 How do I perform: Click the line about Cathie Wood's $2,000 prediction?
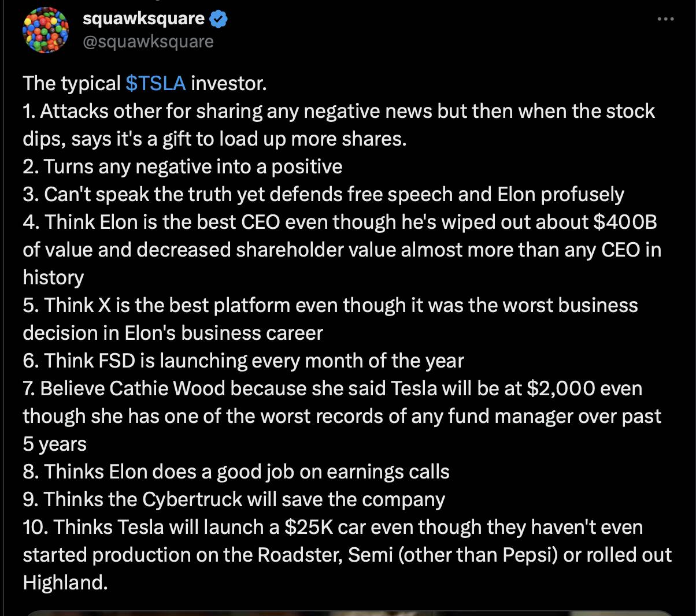click(342, 416)
